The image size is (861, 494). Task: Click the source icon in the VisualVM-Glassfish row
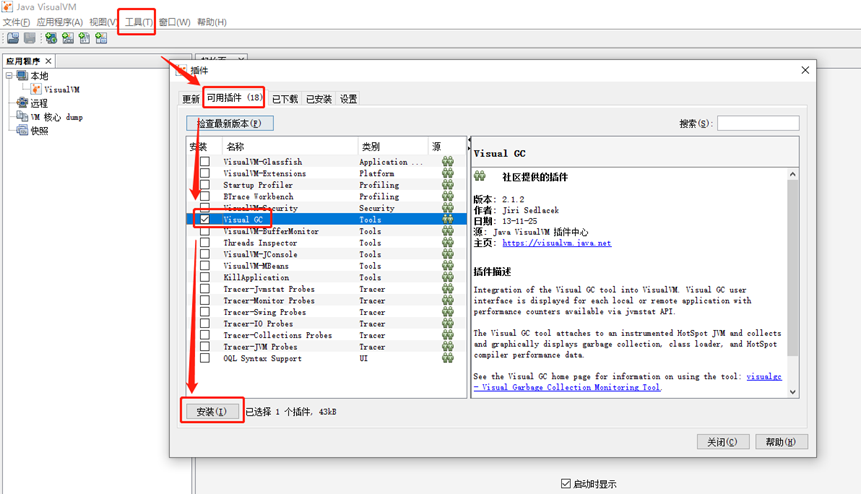(448, 161)
